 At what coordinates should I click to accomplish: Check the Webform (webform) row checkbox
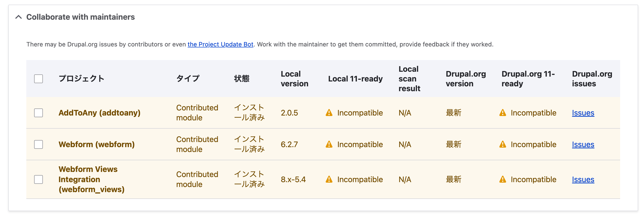click(38, 144)
